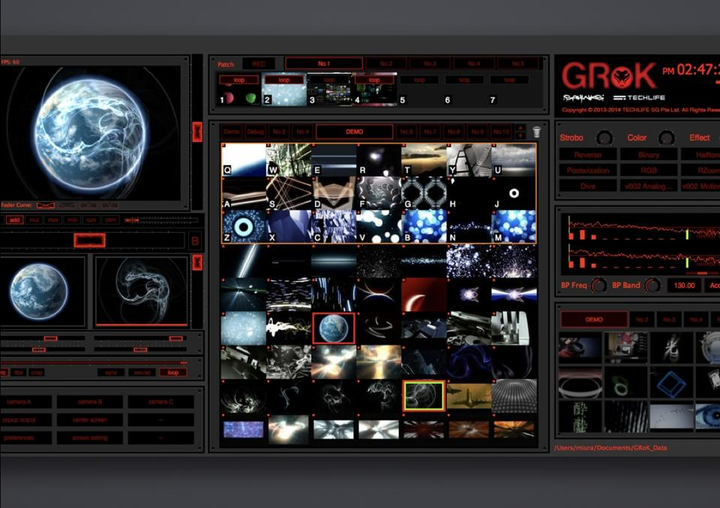The width and height of the screenshot is (720, 508).
Task: Select clip thumbnail labeled J
Action: (514, 193)
